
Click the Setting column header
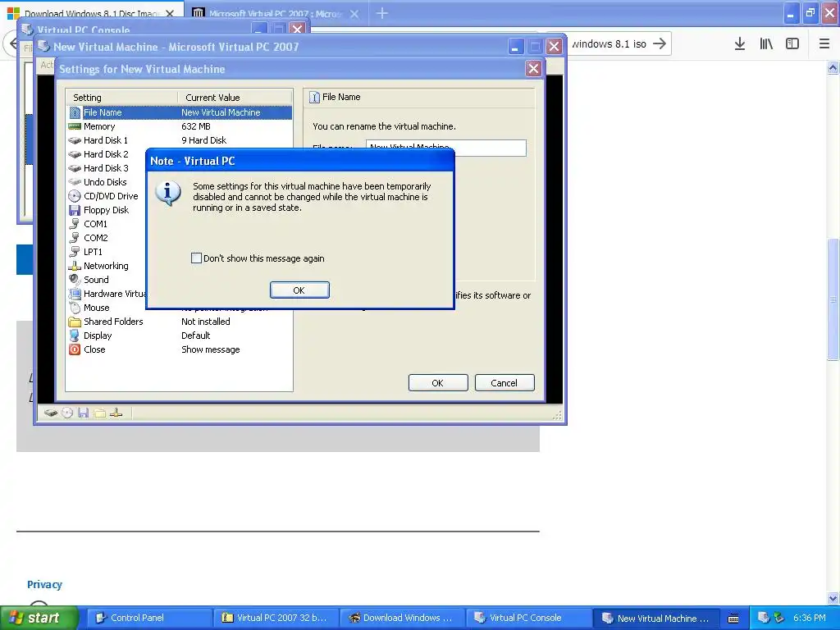[x=122, y=98]
